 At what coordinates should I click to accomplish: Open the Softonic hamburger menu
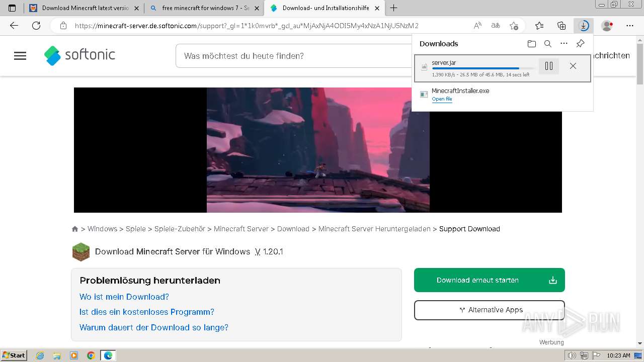(x=20, y=56)
